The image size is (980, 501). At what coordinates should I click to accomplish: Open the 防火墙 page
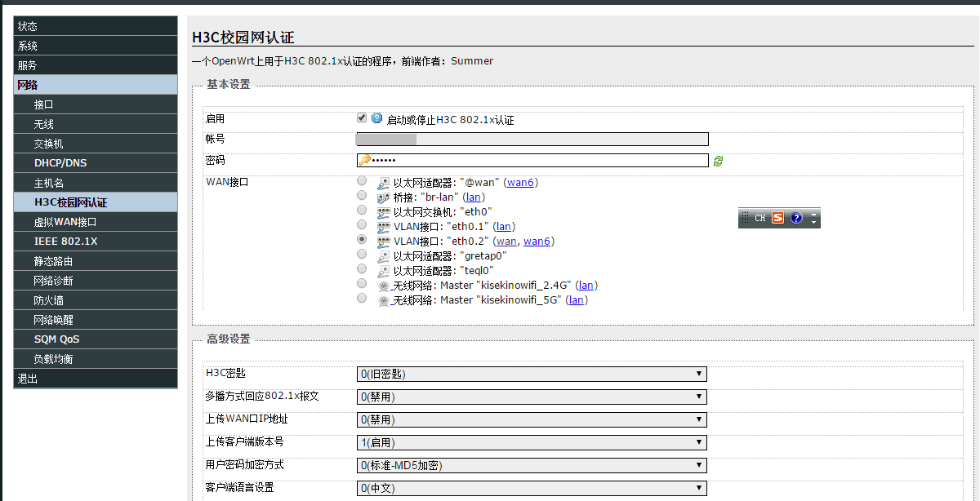click(x=96, y=300)
